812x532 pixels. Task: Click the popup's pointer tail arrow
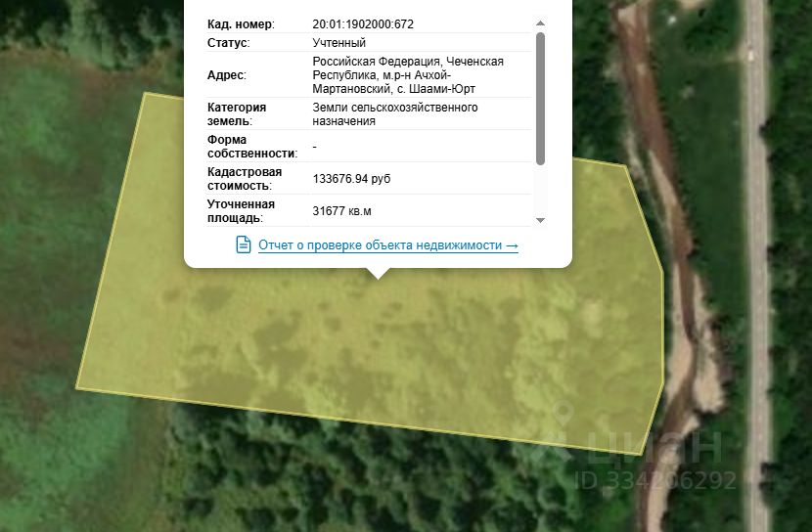pyautogui.click(x=378, y=273)
